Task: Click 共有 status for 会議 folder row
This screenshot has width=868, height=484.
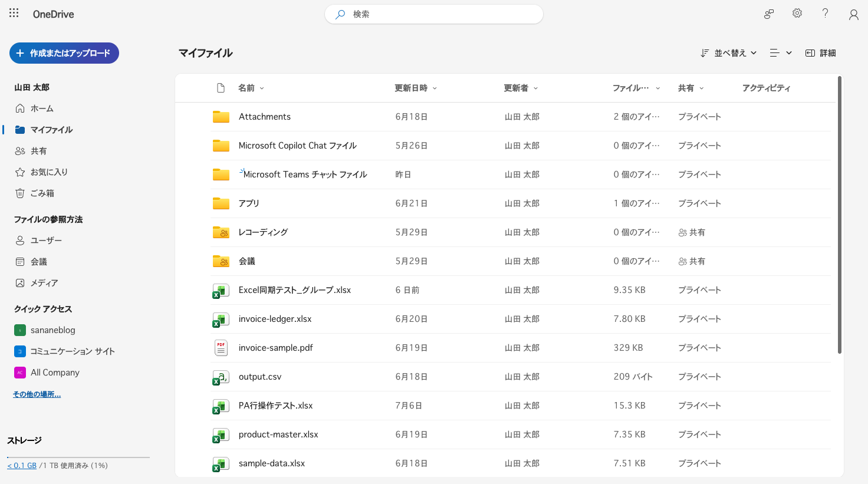Action: tap(692, 261)
